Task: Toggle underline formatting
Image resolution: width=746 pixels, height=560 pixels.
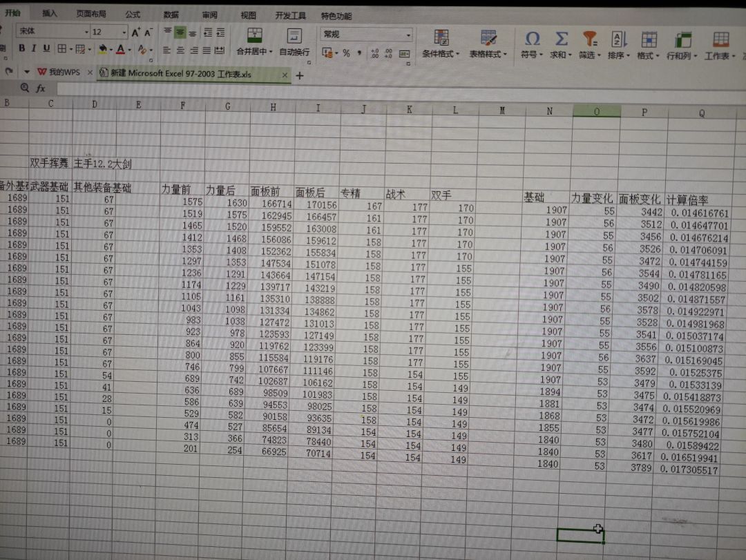Action: point(46,48)
